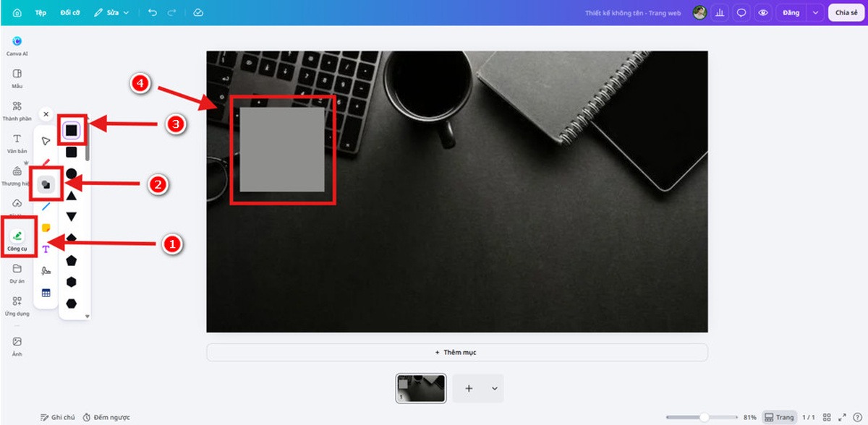Redo the last action
This screenshot has height=425, width=868.
(x=171, y=13)
